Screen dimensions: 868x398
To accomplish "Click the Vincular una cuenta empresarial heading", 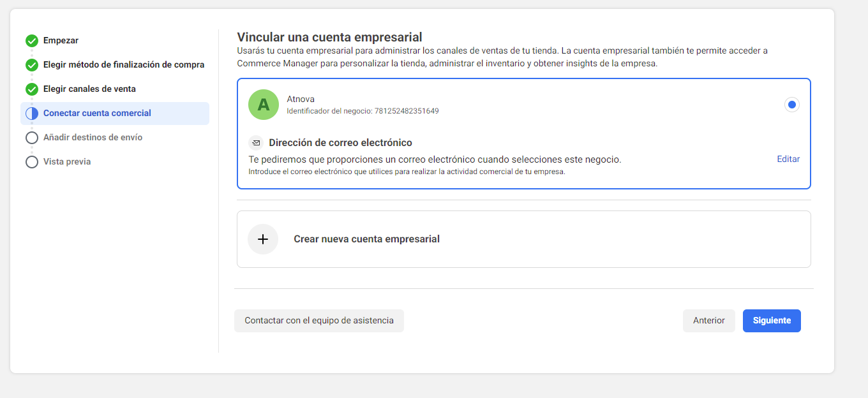I will click(x=329, y=38).
